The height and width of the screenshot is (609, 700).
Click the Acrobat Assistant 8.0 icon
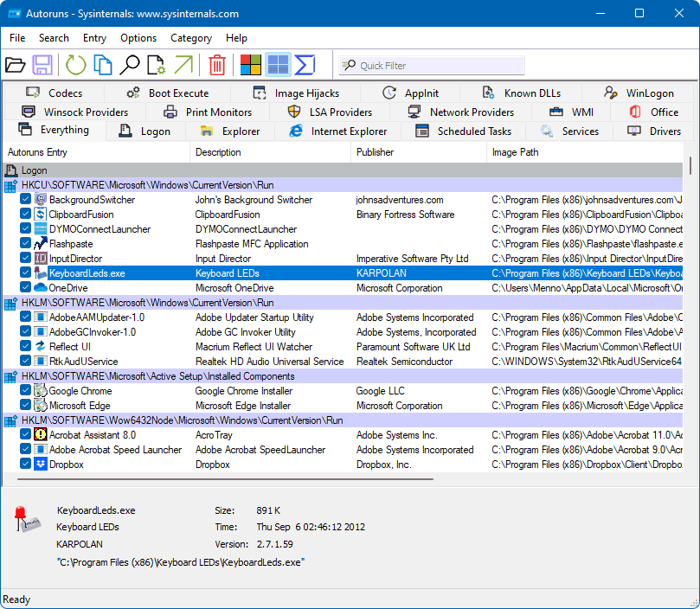pyautogui.click(x=41, y=435)
